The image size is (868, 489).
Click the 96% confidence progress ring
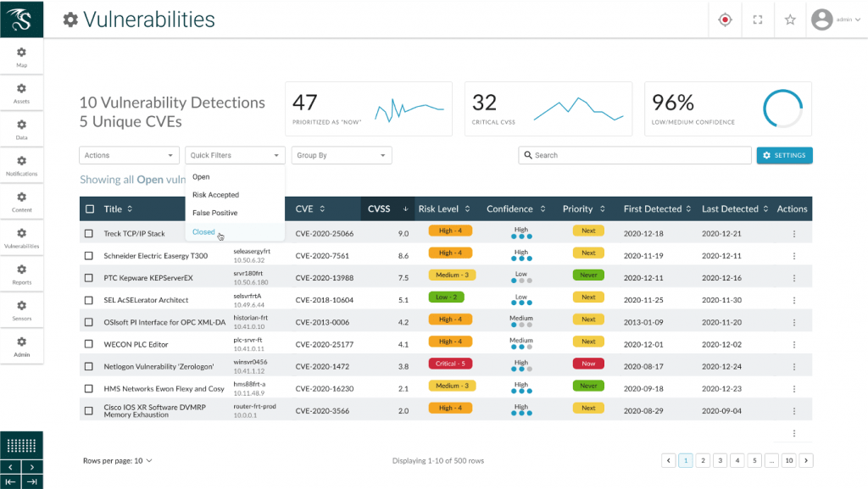[x=782, y=109]
